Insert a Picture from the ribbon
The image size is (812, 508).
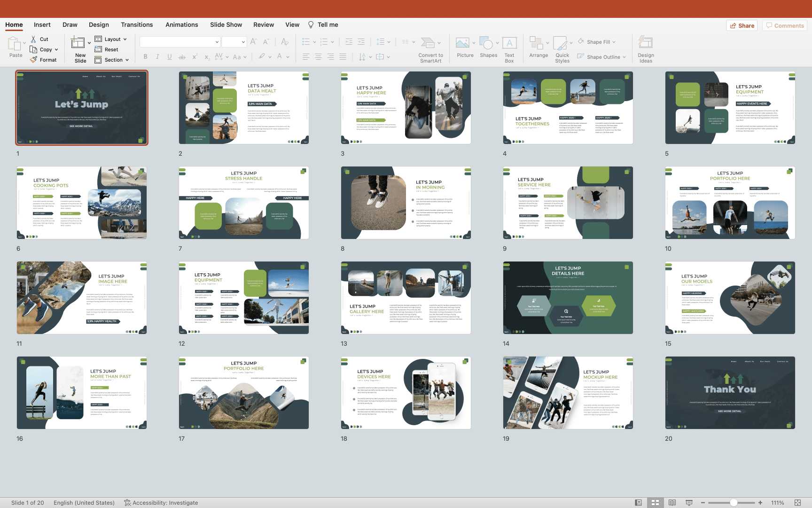coord(462,43)
